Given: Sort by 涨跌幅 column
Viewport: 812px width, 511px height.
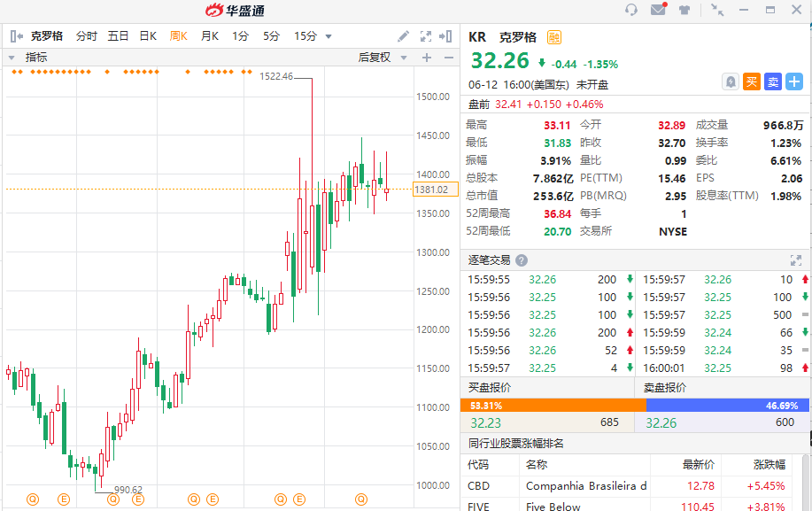Looking at the screenshot, I should [x=769, y=465].
